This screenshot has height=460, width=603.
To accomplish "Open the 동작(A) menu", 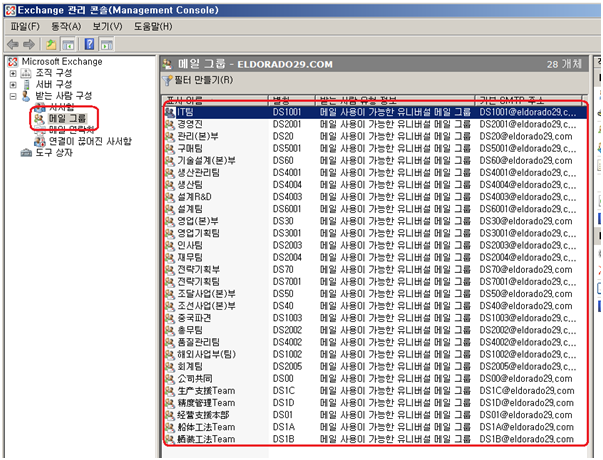I will click(x=66, y=27).
